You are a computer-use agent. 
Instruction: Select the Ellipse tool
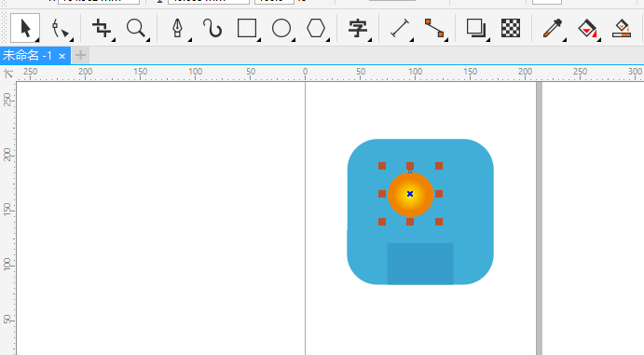tap(281, 29)
